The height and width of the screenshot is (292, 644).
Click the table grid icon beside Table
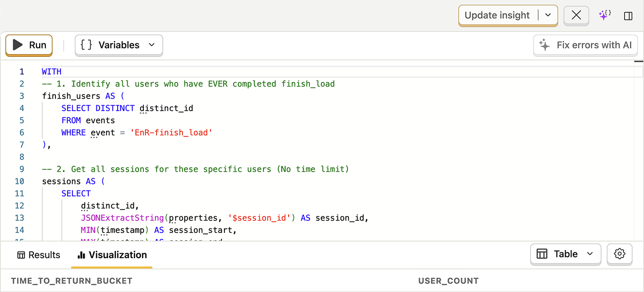(542, 254)
